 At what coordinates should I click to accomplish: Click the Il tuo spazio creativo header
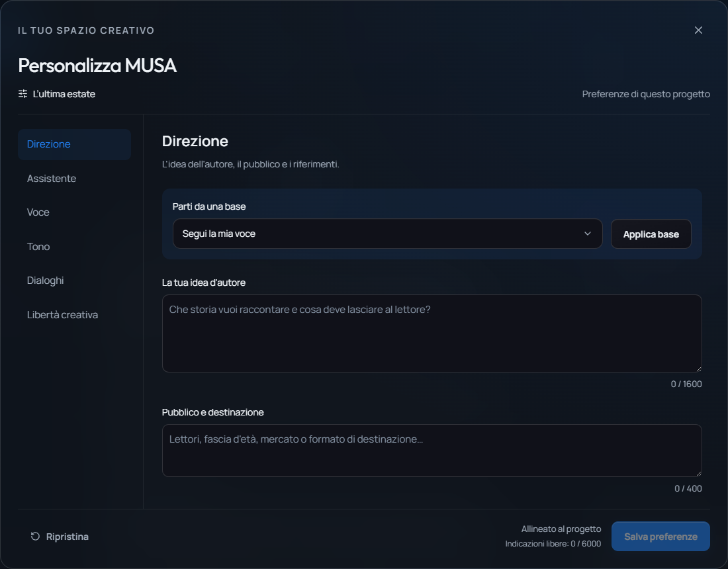86,30
